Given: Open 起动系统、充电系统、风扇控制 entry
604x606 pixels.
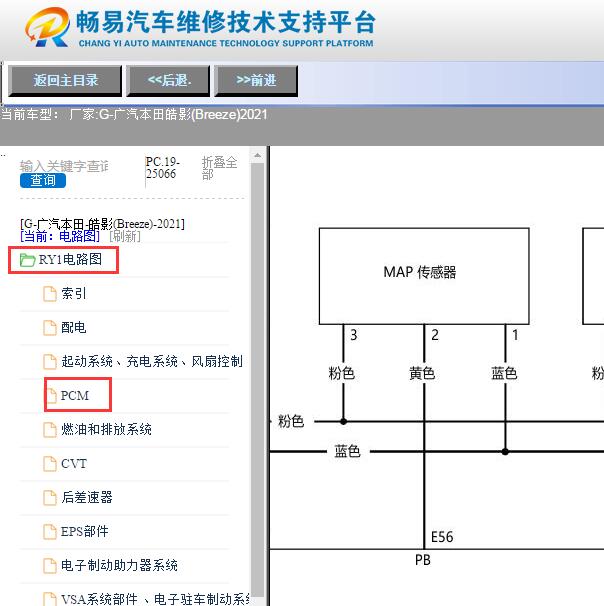Looking at the screenshot, I should tap(152, 361).
